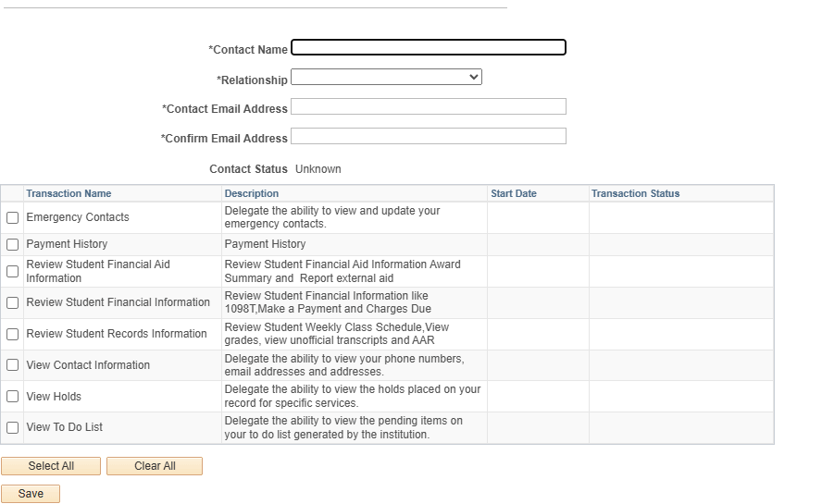Viewport: 822px width, 504px height.
Task: Click 'Emergency Contacts' transaction name text
Action: [78, 217]
